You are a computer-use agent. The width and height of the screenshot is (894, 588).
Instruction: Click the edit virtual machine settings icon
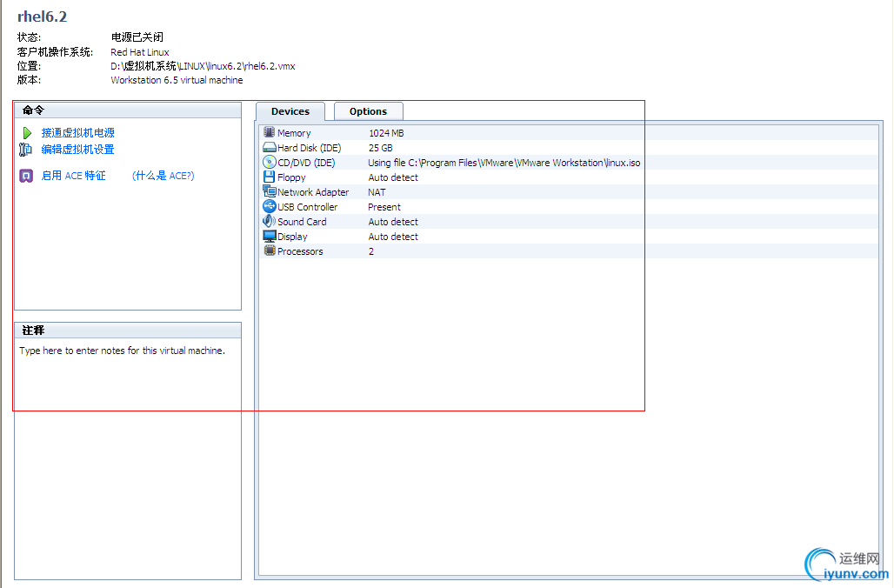pyautogui.click(x=26, y=150)
